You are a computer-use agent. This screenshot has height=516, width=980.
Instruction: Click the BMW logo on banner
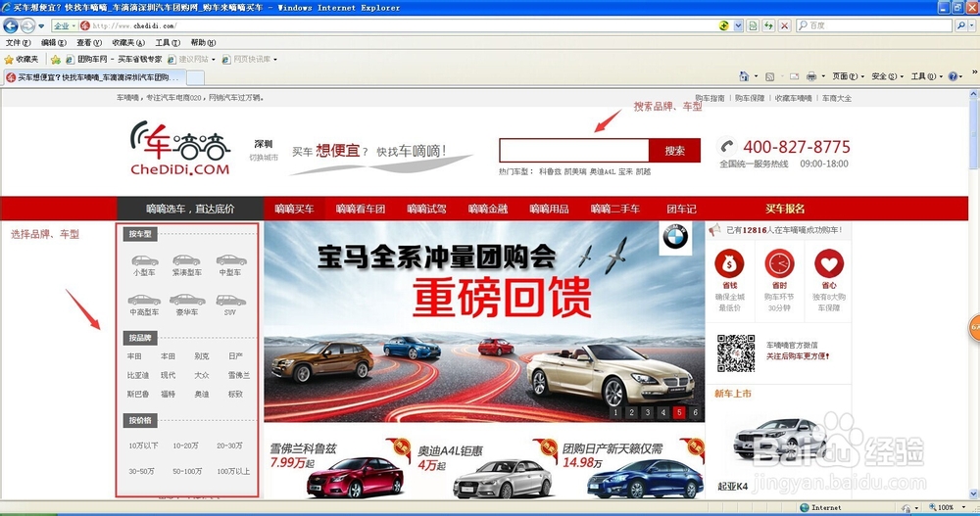pyautogui.click(x=675, y=238)
